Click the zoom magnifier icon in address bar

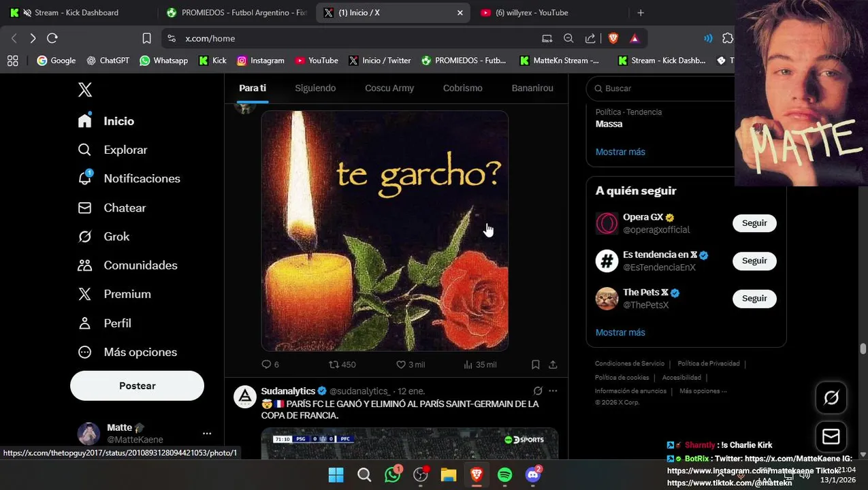coord(568,38)
